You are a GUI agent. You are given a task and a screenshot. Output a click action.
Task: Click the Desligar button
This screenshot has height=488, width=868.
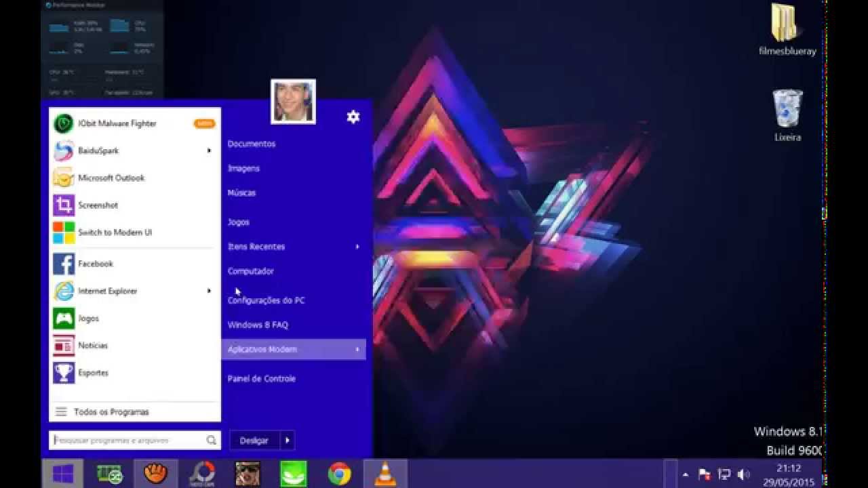pos(254,441)
